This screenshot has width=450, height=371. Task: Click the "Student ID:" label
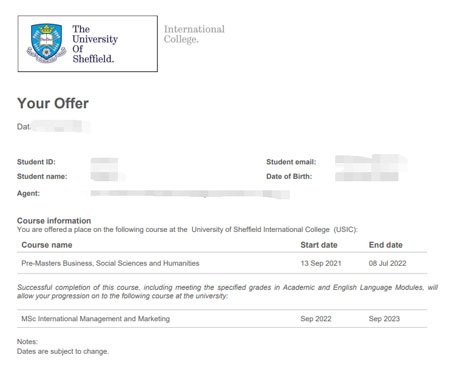point(36,162)
